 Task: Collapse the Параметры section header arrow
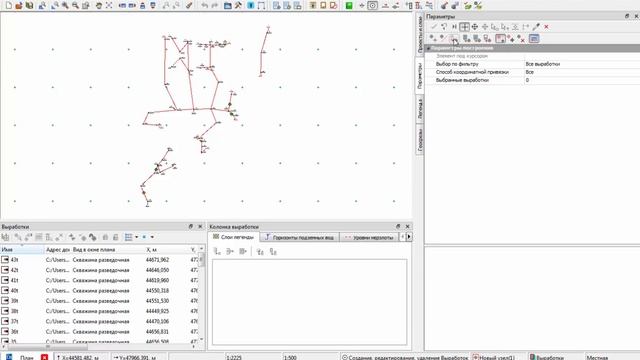(429, 48)
